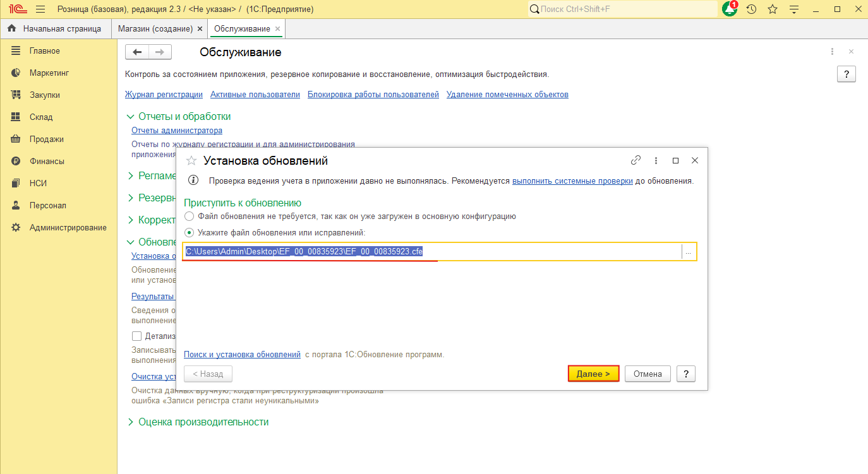Close the Установка обновлений dialog
Image resolution: width=868 pixels, height=474 pixels.
point(695,160)
